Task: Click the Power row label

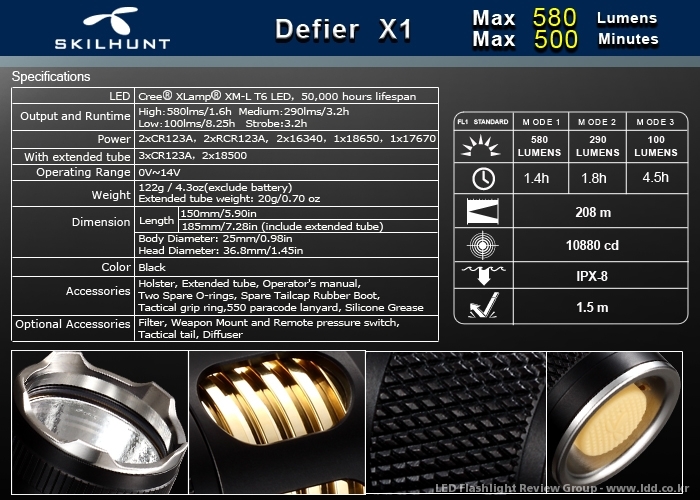Action: (x=114, y=139)
